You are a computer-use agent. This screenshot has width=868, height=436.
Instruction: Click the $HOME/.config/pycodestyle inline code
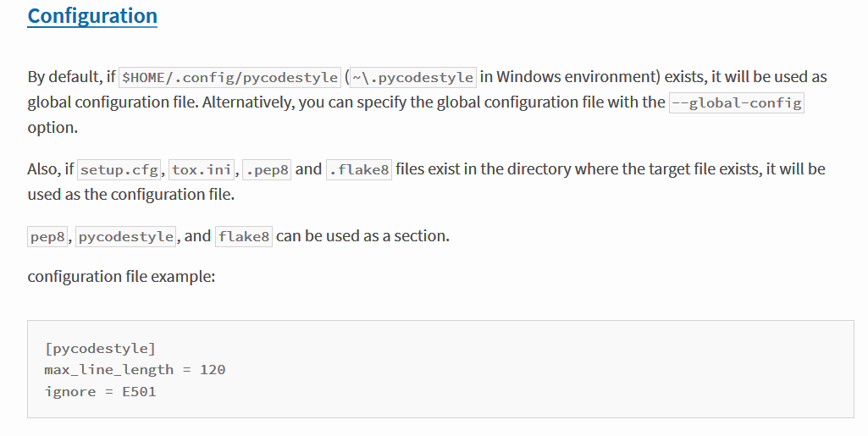tap(229, 77)
